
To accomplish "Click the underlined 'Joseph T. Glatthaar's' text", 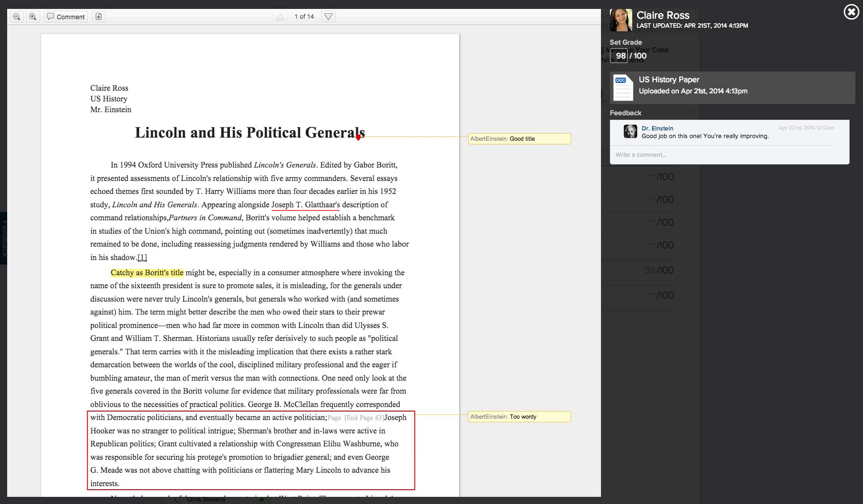I will click(306, 205).
